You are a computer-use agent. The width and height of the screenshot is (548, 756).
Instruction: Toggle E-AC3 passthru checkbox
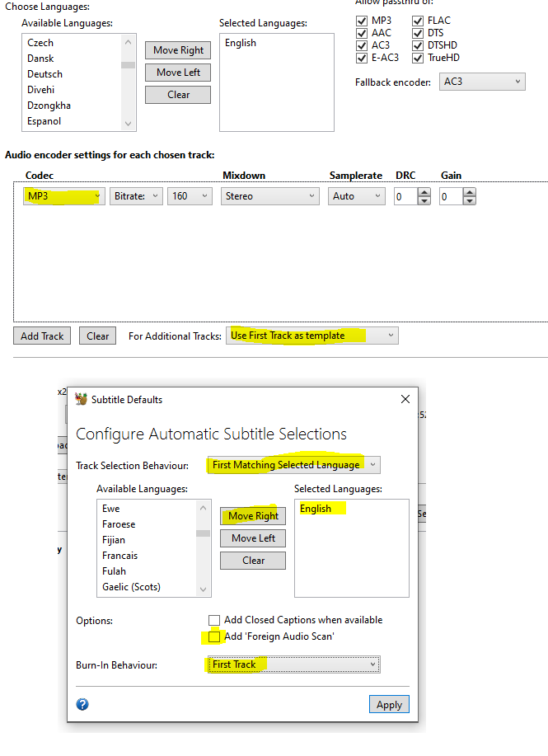362,58
